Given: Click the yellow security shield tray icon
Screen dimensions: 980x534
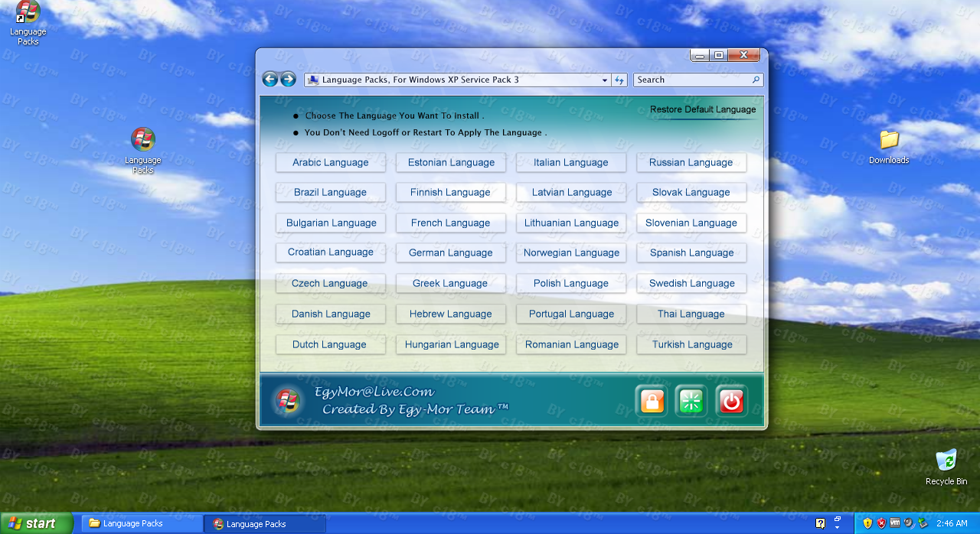Looking at the screenshot, I should 867,523.
